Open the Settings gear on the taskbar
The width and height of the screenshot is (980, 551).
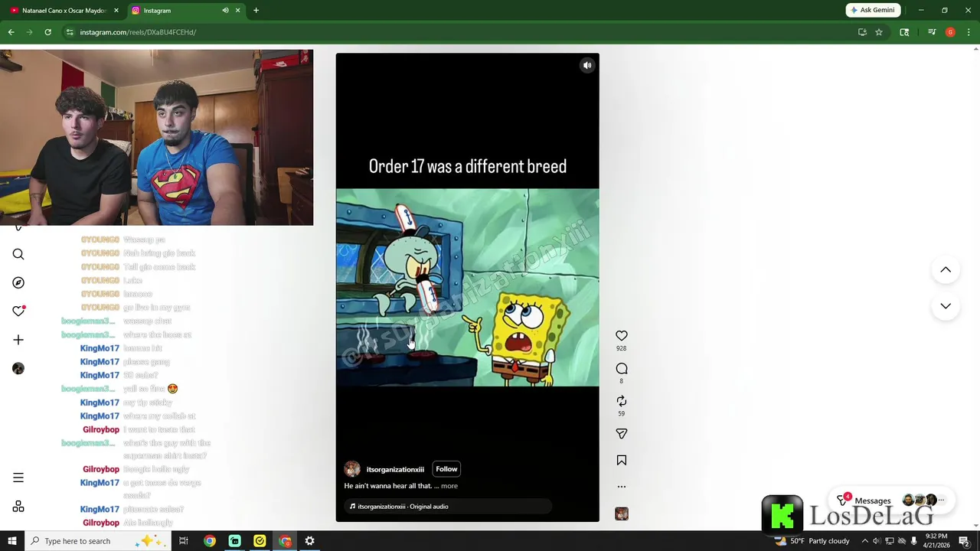click(309, 541)
